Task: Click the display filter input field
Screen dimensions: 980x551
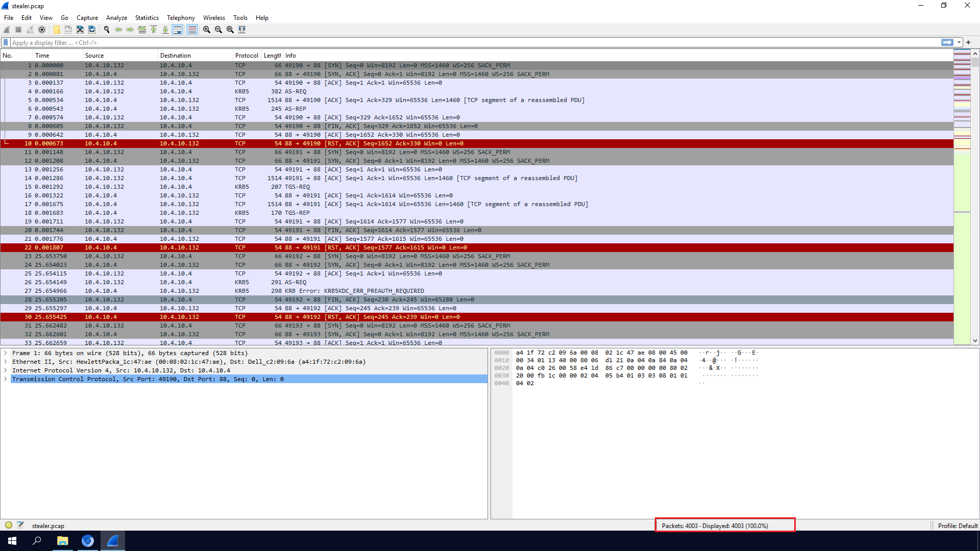Action: click(x=459, y=42)
